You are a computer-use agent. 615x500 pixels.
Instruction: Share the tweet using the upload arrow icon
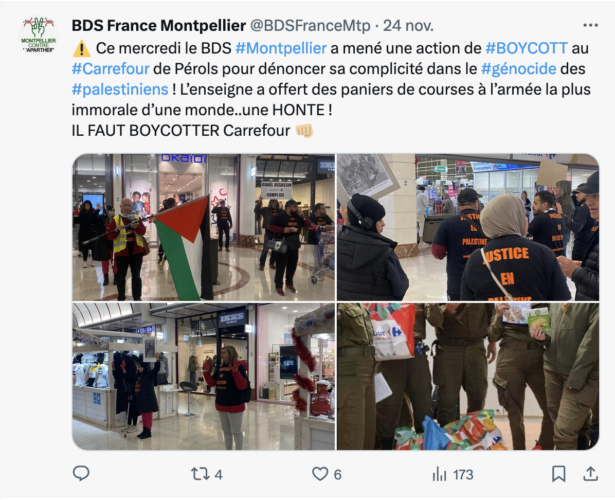coord(590,474)
